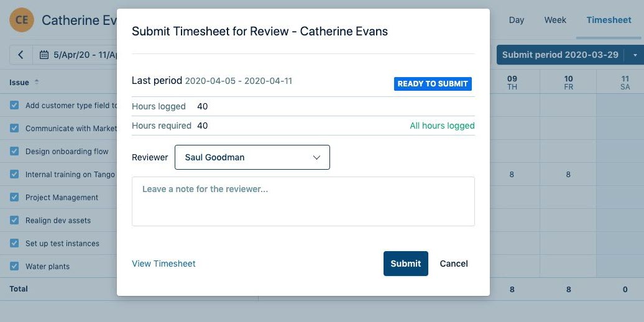The width and height of the screenshot is (644, 322).
Task: Uncheck the Project Management issue checkbox
Action: pos(14,198)
